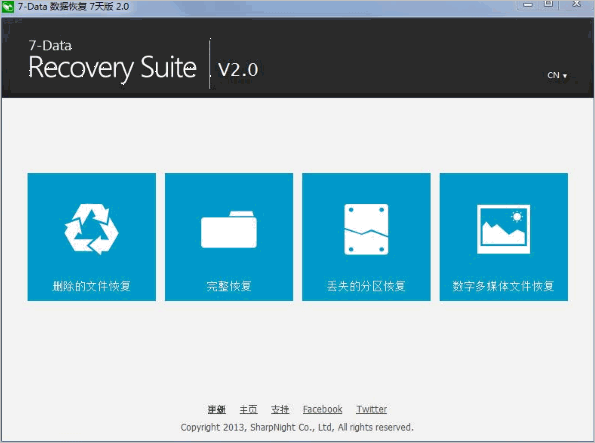Launch 完整恢复 complete recovery folder tile
Image resolution: width=595 pixels, height=443 pixels.
(229, 237)
